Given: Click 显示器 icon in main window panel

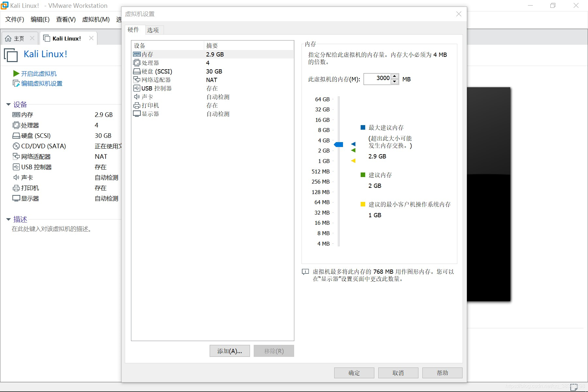Looking at the screenshot, I should pyautogui.click(x=16, y=198).
